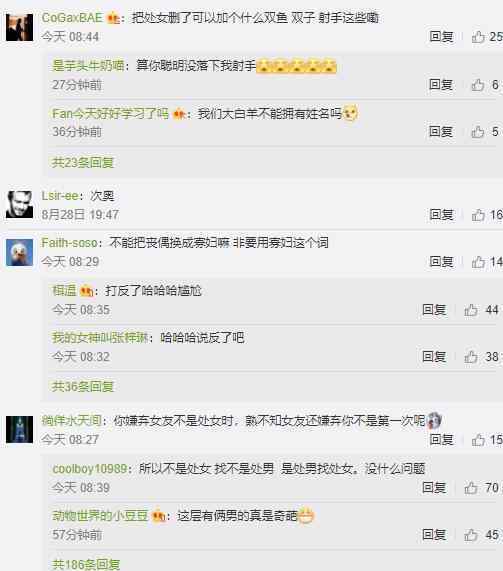The height and width of the screenshot is (571, 503).
Task: Open Lsir-ee's avatar thumbnail
Action: tap(19, 205)
